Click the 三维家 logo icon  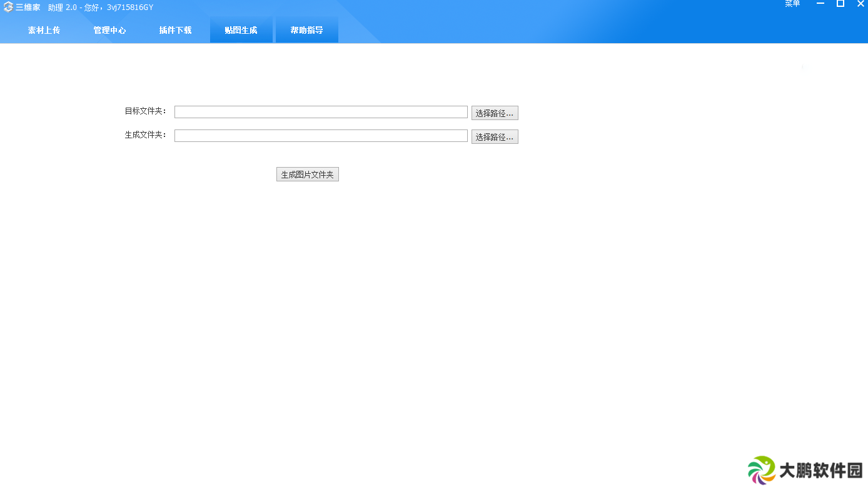point(8,8)
